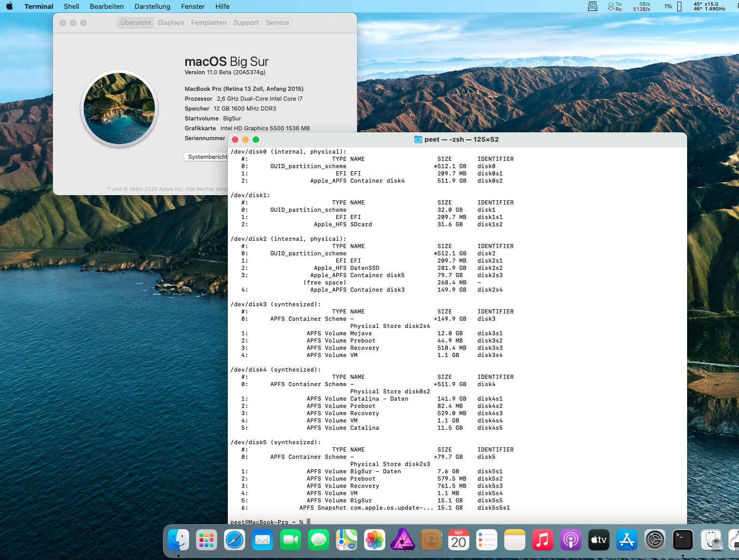
Task: Click the disk drive menu bar icon
Action: point(593,6)
